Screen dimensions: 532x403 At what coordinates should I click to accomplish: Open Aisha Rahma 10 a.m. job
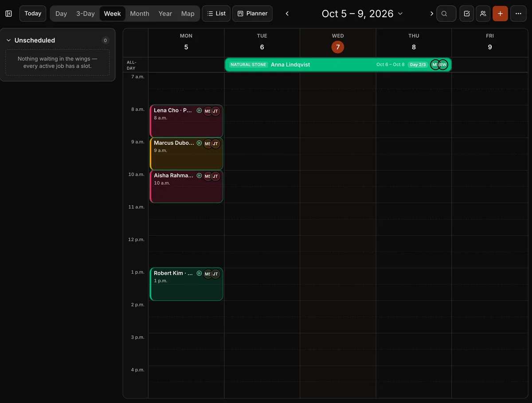[x=186, y=186]
